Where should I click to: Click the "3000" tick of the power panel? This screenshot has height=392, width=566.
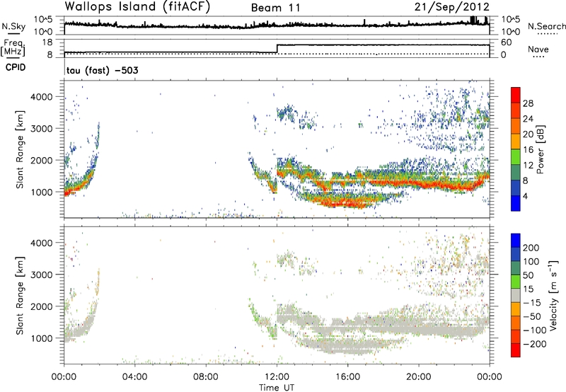[x=42, y=129]
